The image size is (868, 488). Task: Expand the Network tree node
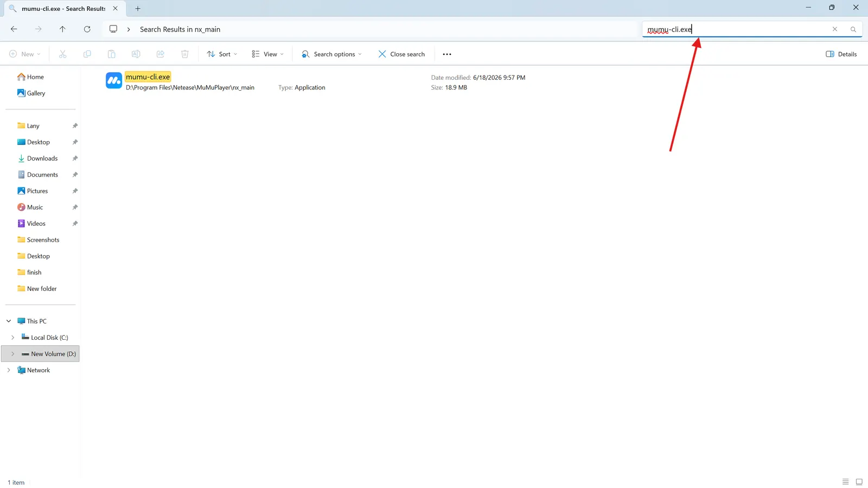9,370
